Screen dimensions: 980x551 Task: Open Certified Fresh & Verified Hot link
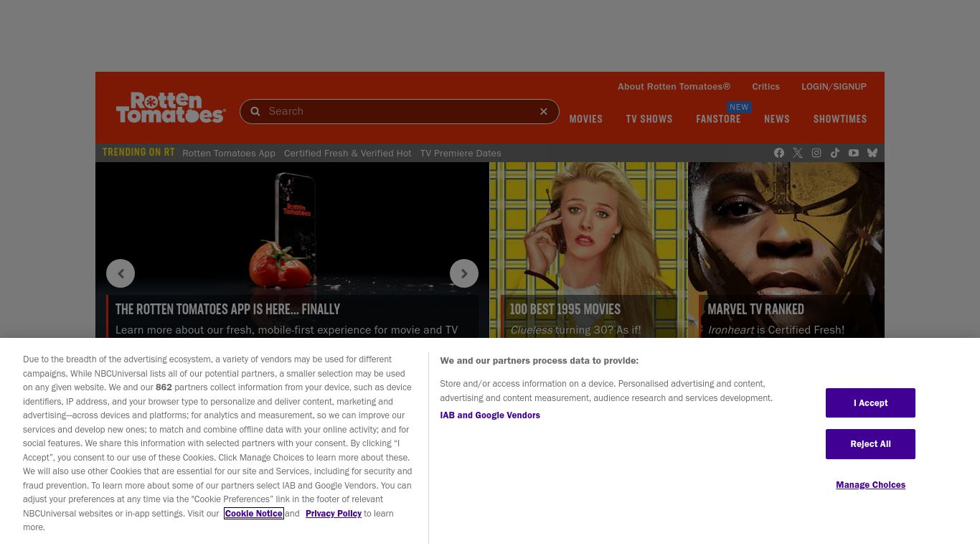pyautogui.click(x=348, y=153)
